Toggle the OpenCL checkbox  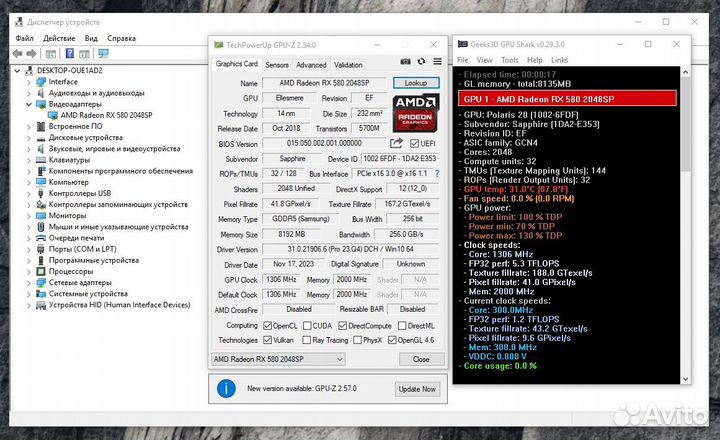tap(268, 326)
